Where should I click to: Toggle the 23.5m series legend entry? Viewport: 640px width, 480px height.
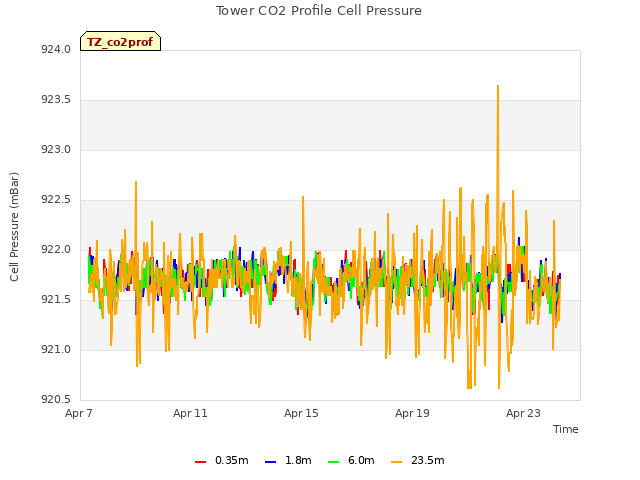(418, 460)
